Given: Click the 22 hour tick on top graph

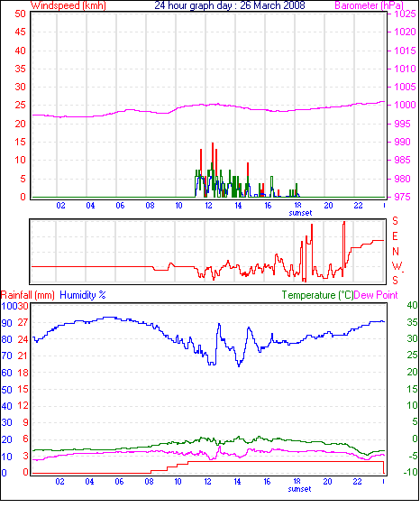Looking at the screenshot, I should (358, 206).
